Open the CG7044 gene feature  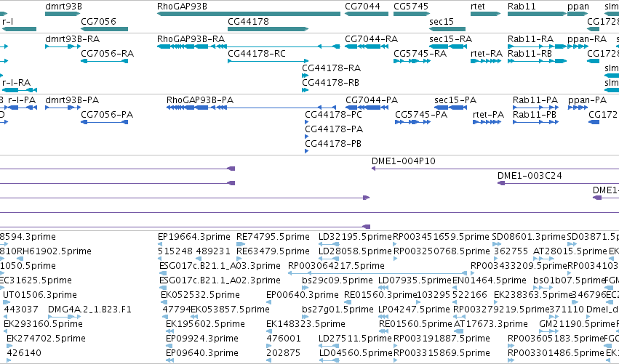367,14
